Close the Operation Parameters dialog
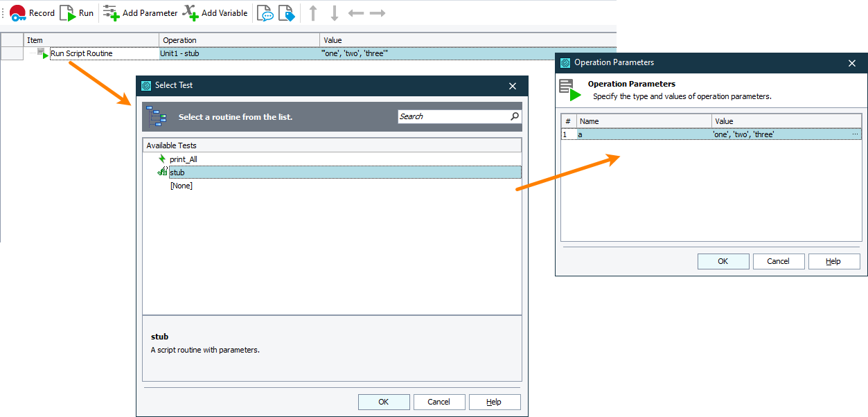Image resolution: width=868 pixels, height=417 pixels. click(x=852, y=63)
